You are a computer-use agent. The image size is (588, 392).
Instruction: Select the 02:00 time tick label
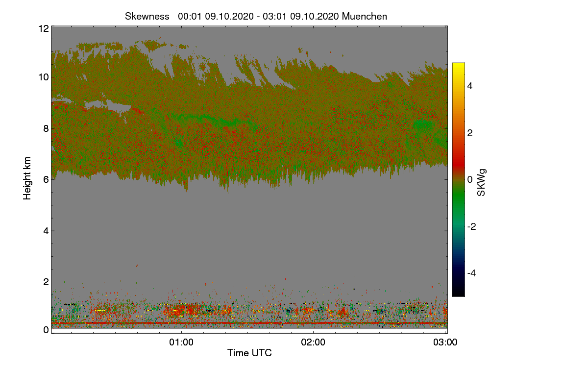click(x=313, y=343)
